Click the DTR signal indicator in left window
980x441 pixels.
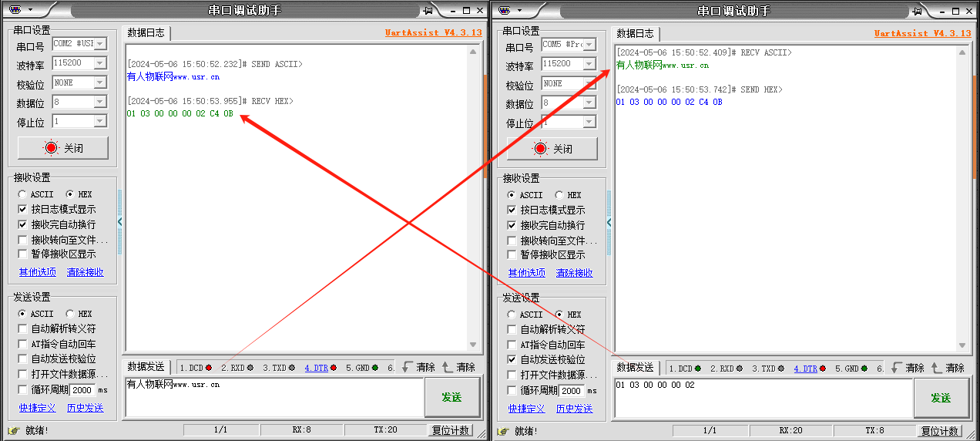321,368
